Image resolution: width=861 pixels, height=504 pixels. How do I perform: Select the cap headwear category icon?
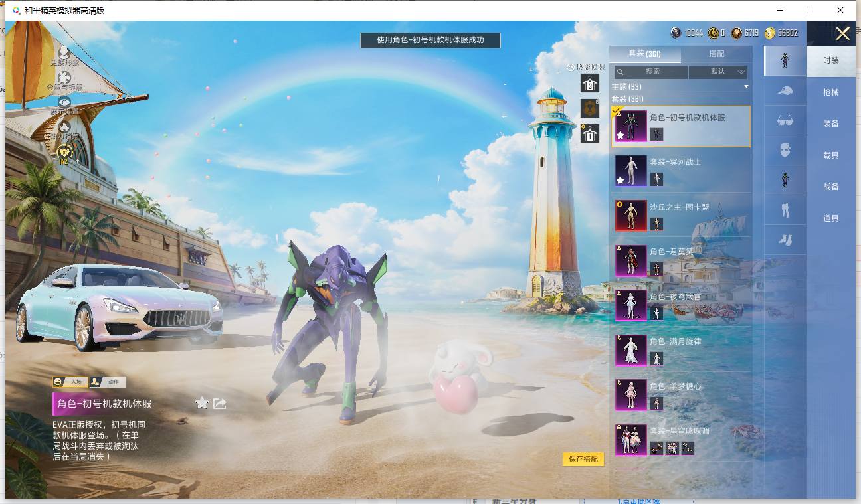tap(785, 91)
